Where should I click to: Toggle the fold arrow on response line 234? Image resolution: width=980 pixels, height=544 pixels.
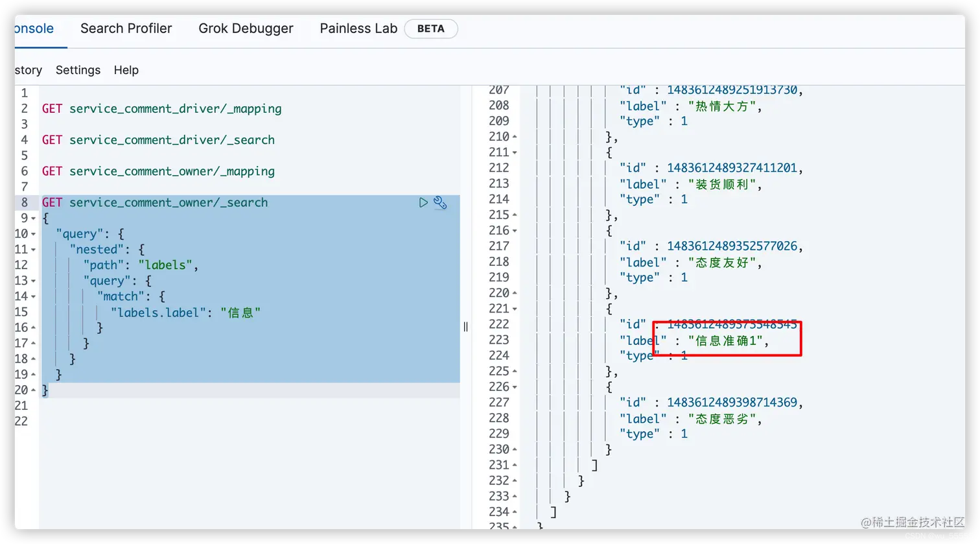[x=515, y=512]
